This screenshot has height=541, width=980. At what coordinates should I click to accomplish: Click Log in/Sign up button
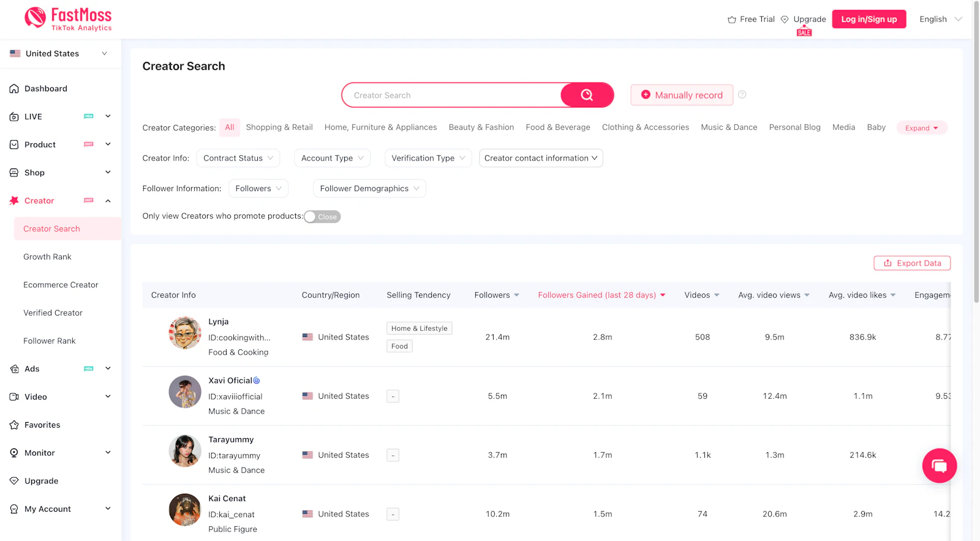click(x=869, y=20)
